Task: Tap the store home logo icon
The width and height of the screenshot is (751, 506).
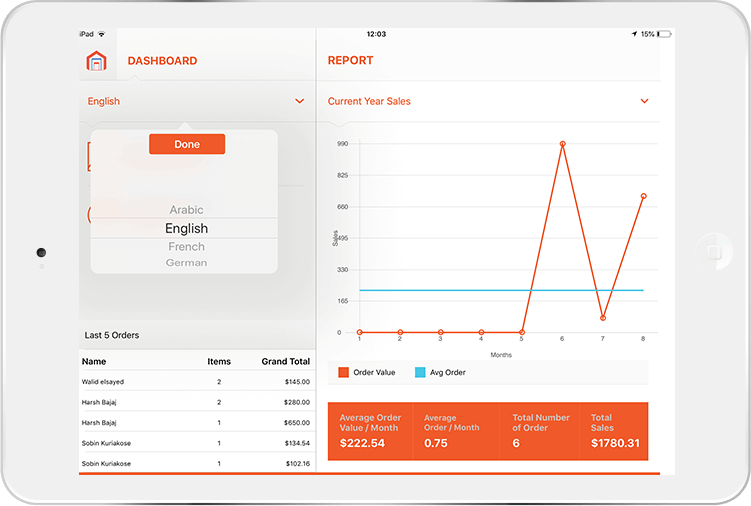Action: click(96, 61)
